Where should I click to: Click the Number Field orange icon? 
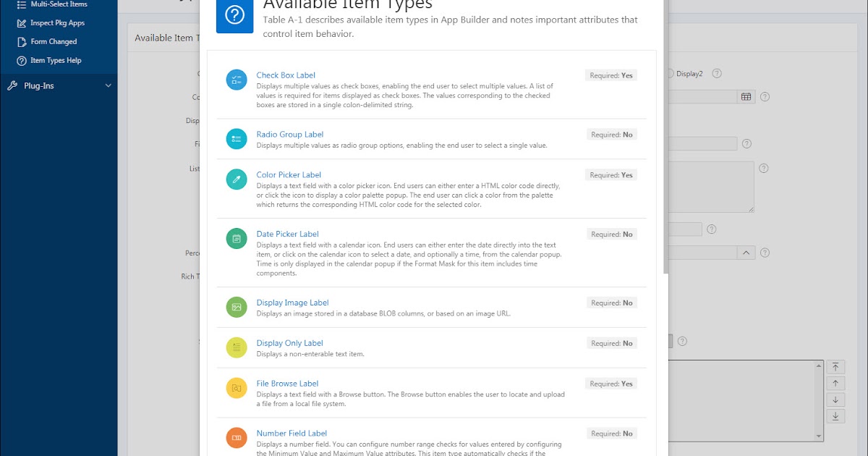pyautogui.click(x=237, y=439)
